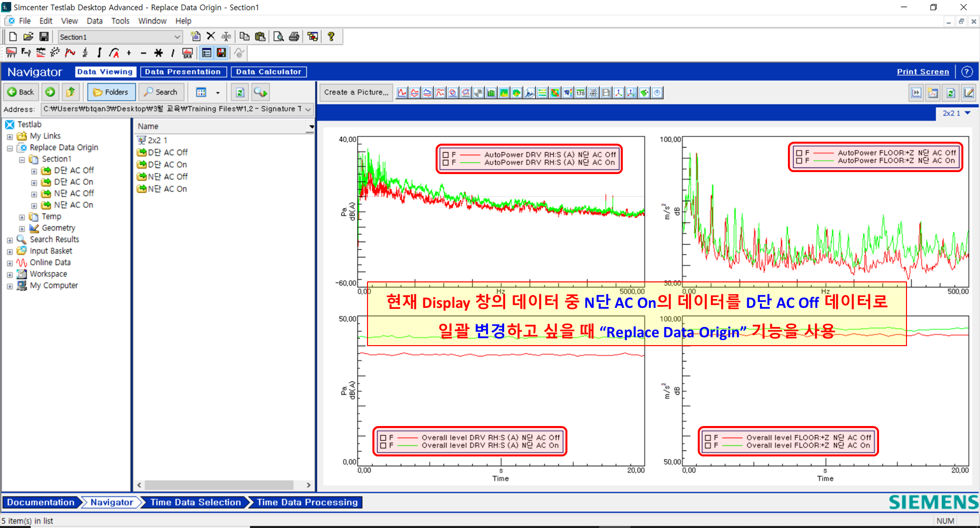Screen dimensions: 980x528
Task: Go to Time Data Selection worksheet
Action: [x=196, y=502]
